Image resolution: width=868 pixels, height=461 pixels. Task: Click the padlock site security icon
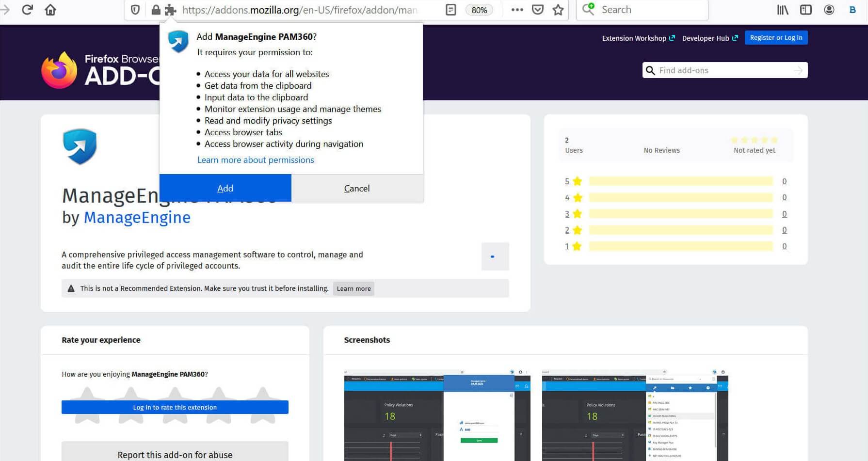tap(156, 10)
